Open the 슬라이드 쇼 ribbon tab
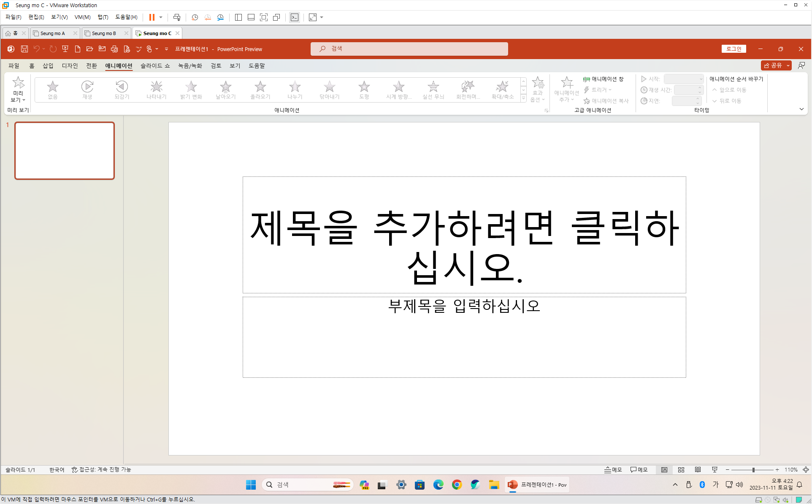Screen dimensions: 812x504 (x=155, y=66)
